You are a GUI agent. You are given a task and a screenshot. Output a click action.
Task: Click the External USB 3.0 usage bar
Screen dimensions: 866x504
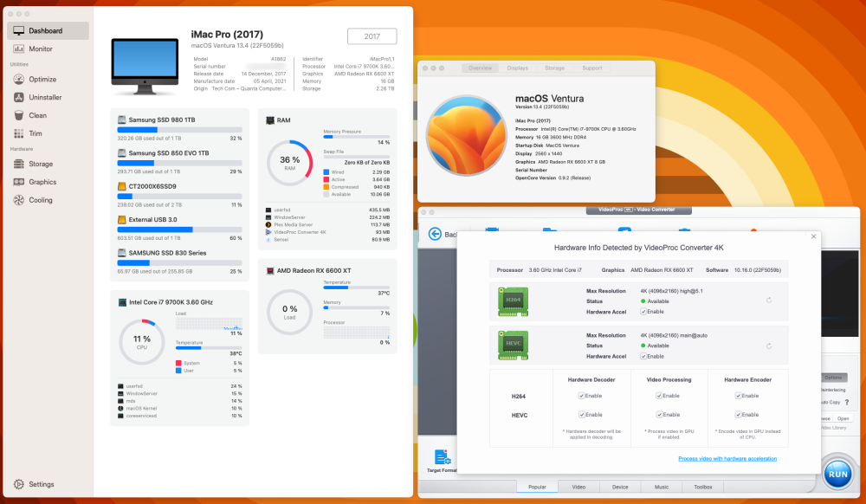click(x=179, y=229)
